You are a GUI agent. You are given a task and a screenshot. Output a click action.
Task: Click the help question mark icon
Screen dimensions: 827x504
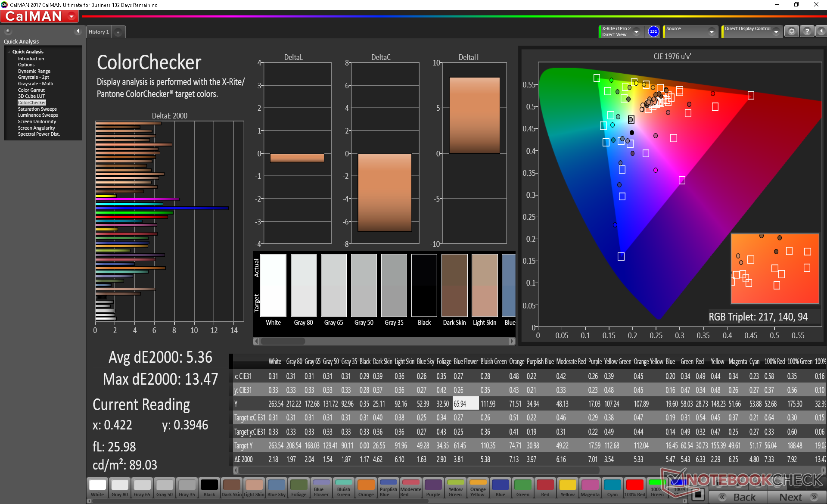tap(807, 31)
